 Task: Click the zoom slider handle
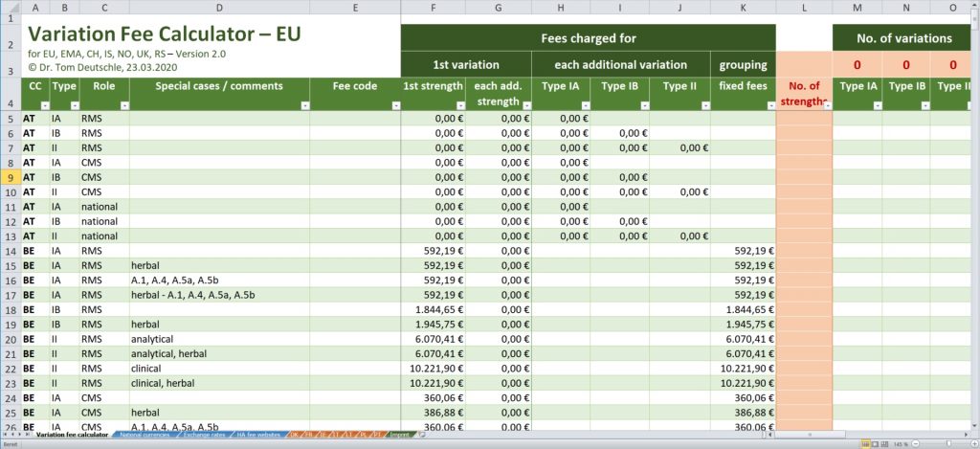click(x=947, y=443)
